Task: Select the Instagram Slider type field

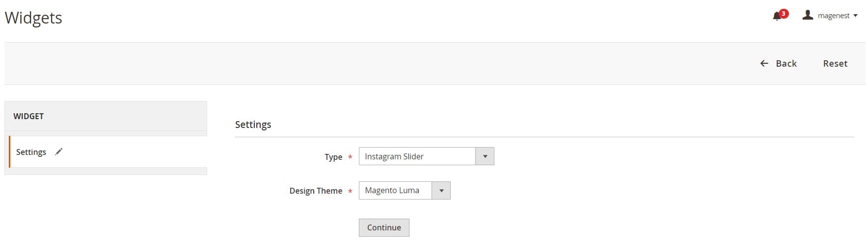Action: coord(426,156)
